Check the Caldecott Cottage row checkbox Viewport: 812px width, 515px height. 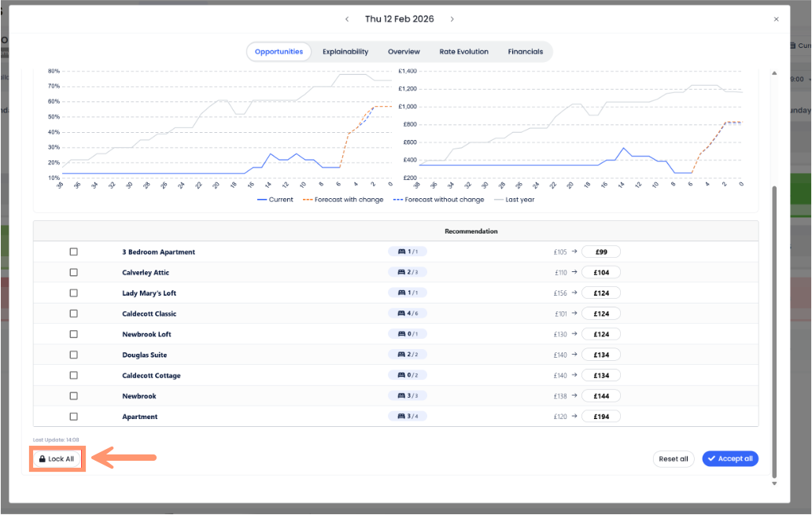[x=74, y=376]
